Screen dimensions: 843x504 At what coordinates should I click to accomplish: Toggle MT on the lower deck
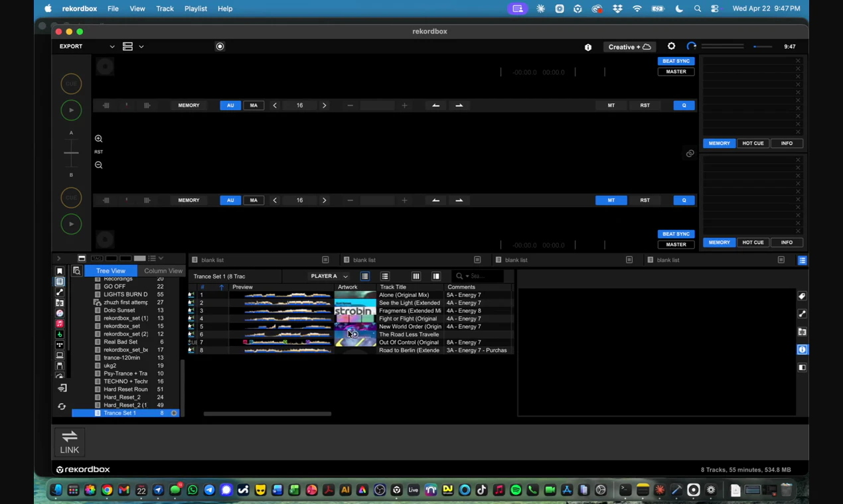click(611, 200)
